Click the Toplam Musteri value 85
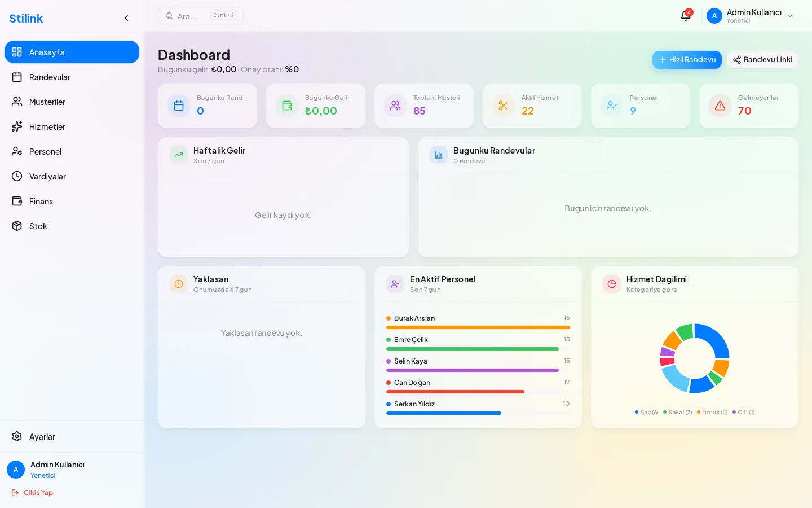The height and width of the screenshot is (508, 812). pyautogui.click(x=420, y=111)
